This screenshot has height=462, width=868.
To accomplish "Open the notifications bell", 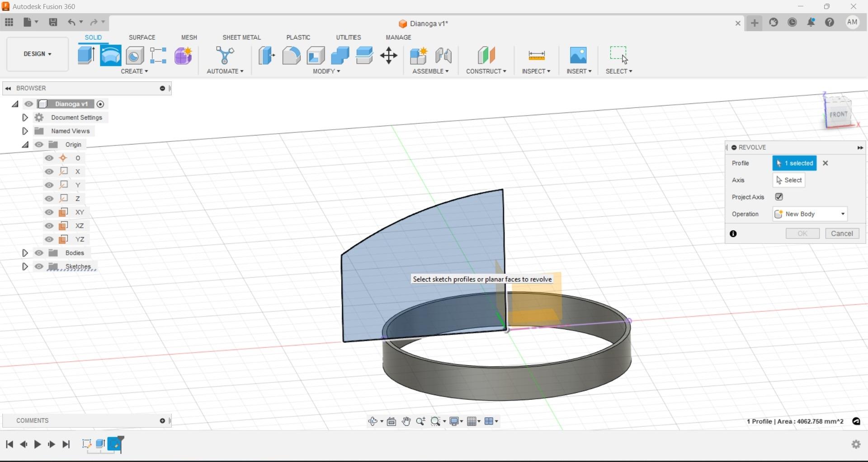I will pos(811,22).
